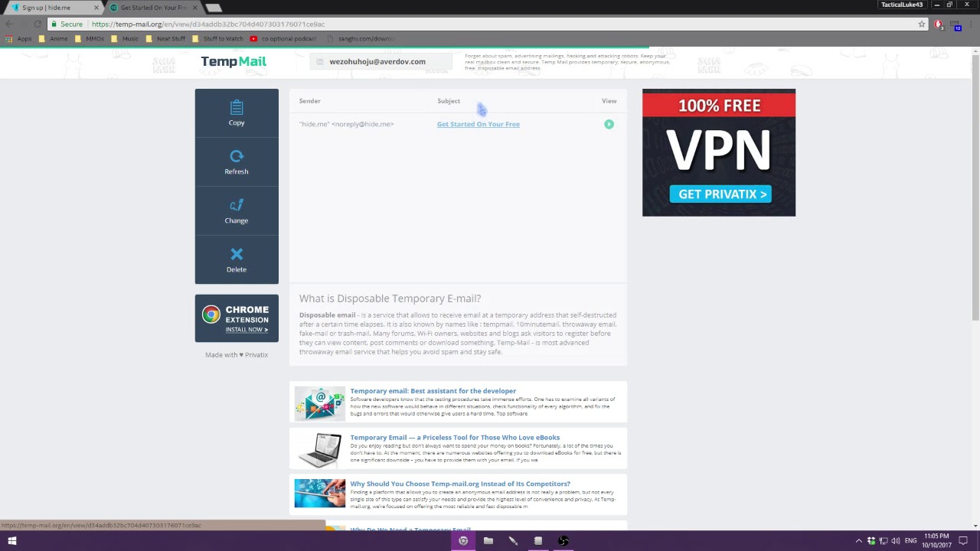Viewport: 980px width, 551px height.
Task: Bookmark this page with the star icon
Action: tap(922, 24)
